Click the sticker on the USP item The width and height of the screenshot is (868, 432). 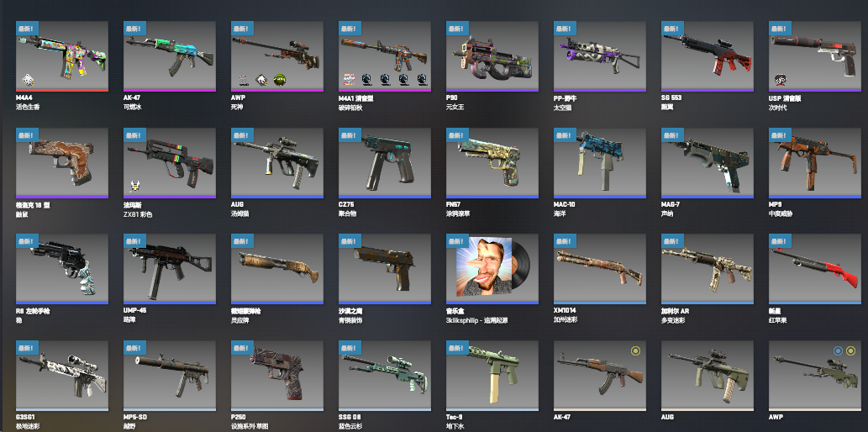coord(780,79)
